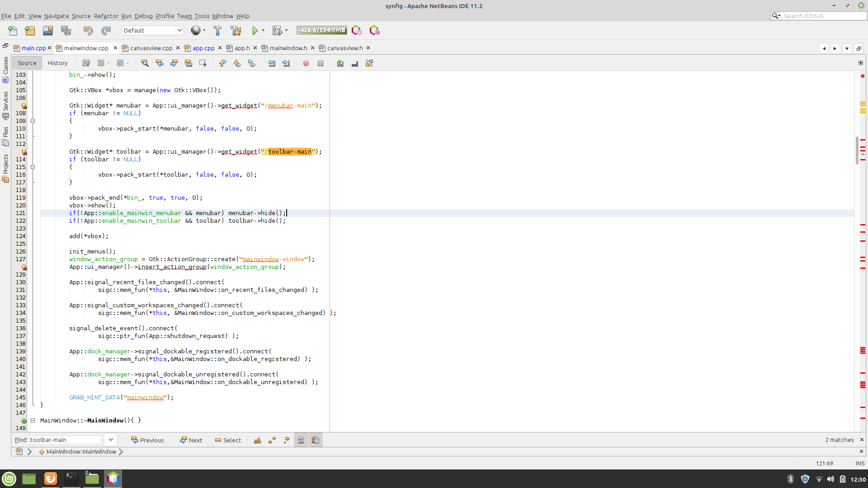Stop macro recording with stop icon
Viewport: 868px width, 488px height.
[321, 63]
